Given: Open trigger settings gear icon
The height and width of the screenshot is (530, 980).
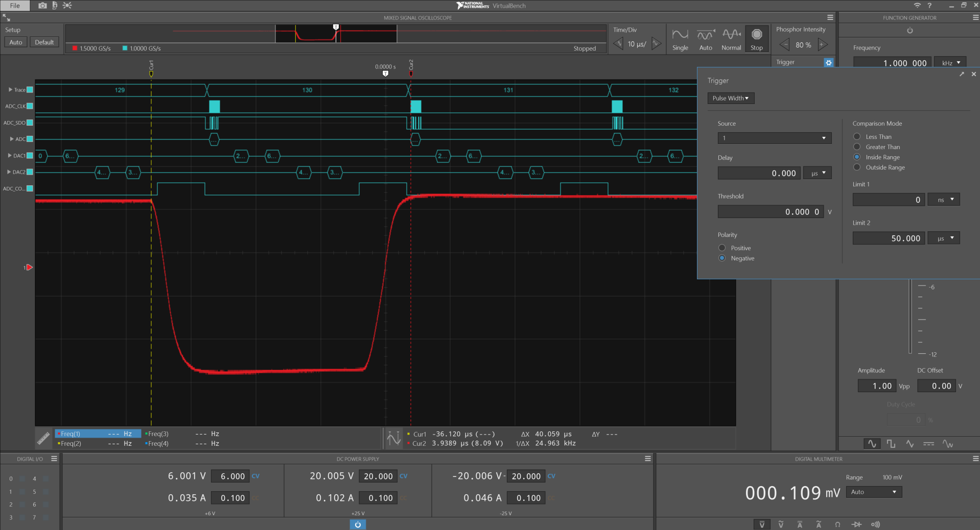Looking at the screenshot, I should (828, 62).
